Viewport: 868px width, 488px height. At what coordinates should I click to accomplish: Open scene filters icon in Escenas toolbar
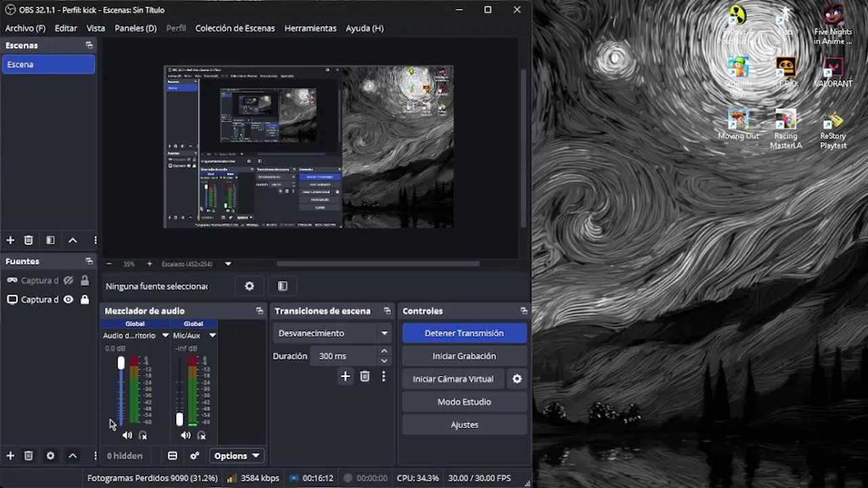pyautogui.click(x=50, y=240)
